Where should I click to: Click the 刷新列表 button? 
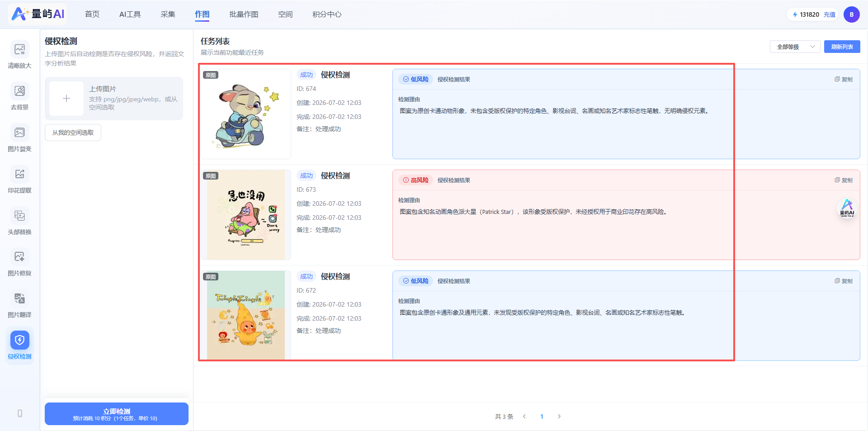[842, 47]
